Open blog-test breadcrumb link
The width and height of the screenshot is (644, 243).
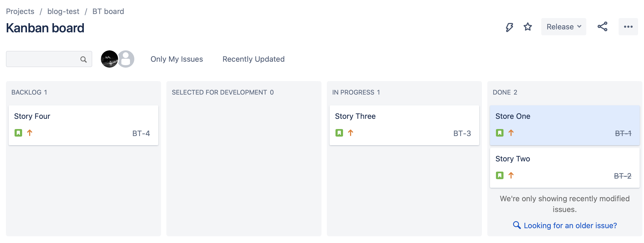(63, 11)
